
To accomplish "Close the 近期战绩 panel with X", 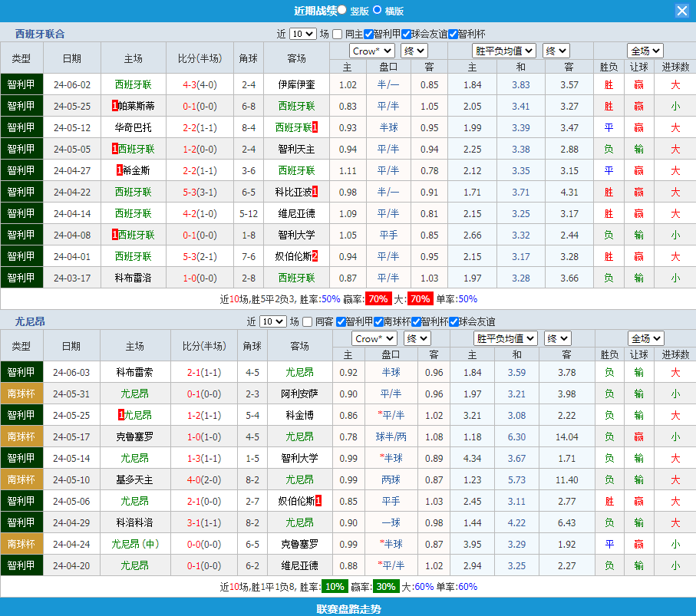I will pos(681,11).
